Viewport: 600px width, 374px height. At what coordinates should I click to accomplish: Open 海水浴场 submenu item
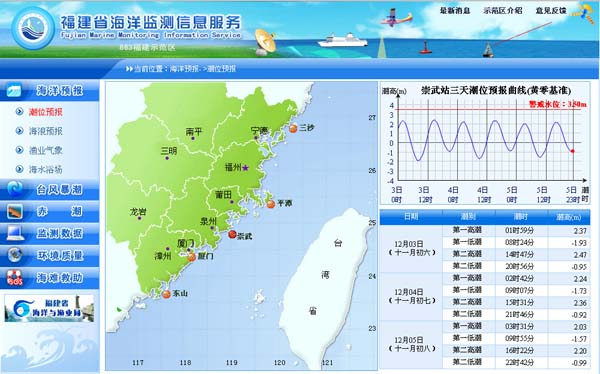(46, 169)
